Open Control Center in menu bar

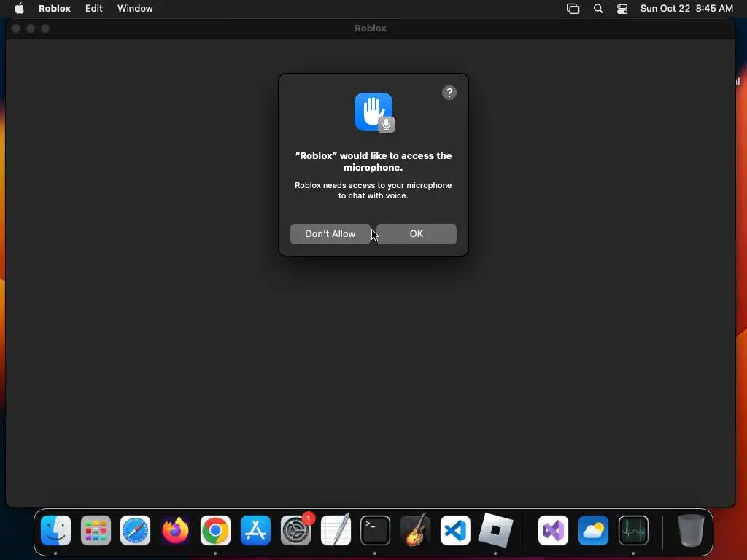click(622, 9)
